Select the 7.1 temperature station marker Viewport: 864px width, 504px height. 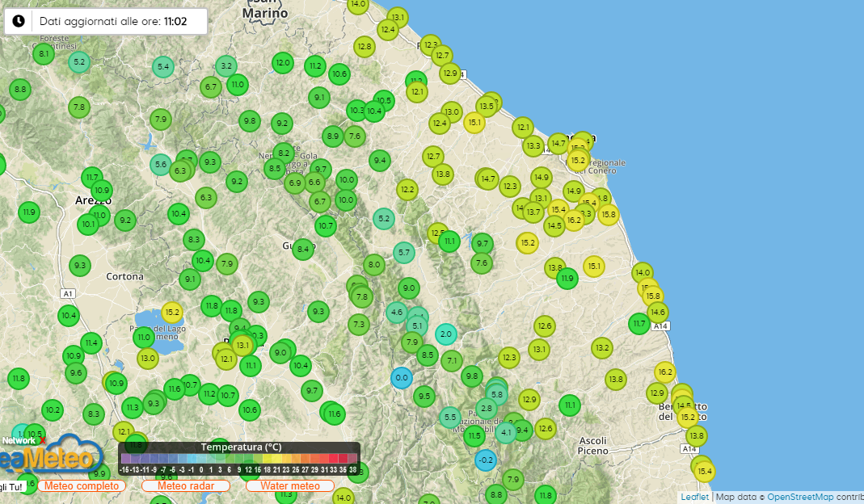452,360
